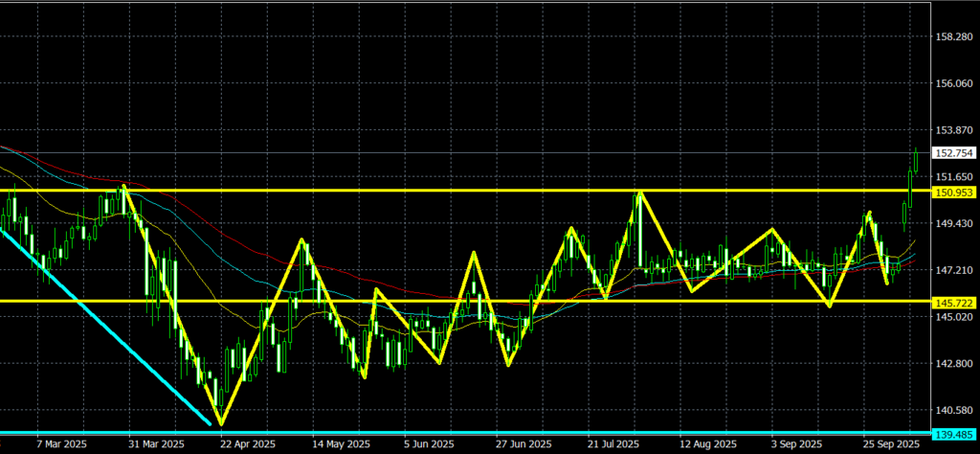Click the 147.210 price scale label
This screenshot has height=454, width=980.
pos(953,271)
